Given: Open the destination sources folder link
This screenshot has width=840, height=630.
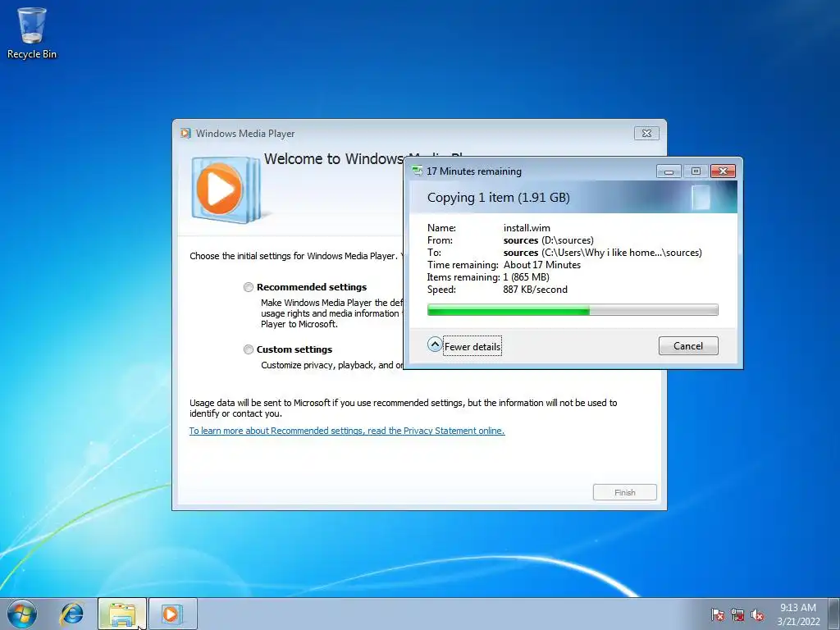Looking at the screenshot, I should (603, 253).
